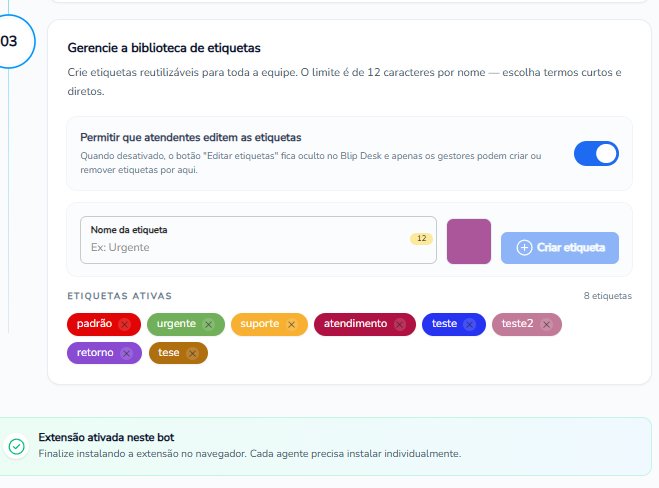Click the atendimento tag label

point(355,324)
